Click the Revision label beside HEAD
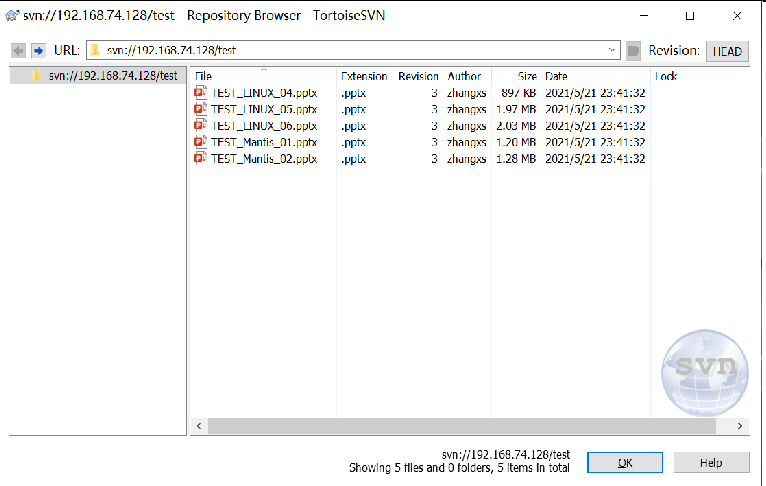The image size is (766, 486). click(x=674, y=50)
